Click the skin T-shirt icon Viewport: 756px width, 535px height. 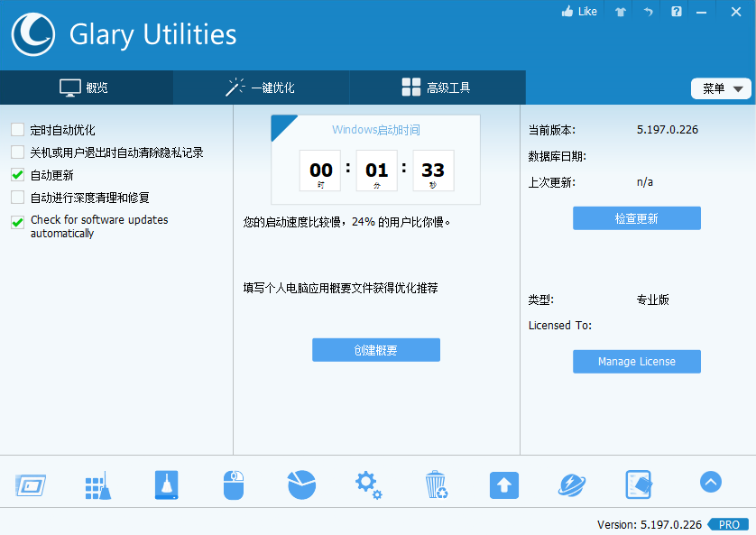point(620,12)
